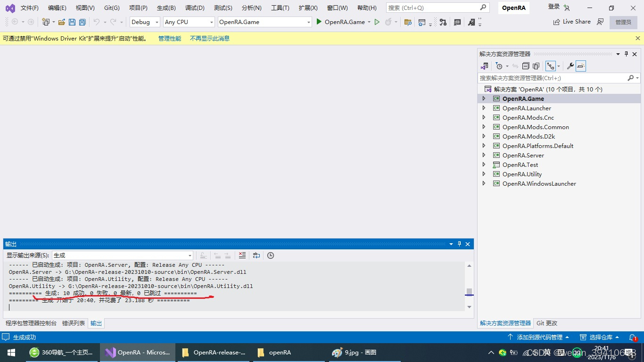Open properties via the wrench icon
Image resolution: width=644 pixels, height=362 pixels.
[570, 66]
